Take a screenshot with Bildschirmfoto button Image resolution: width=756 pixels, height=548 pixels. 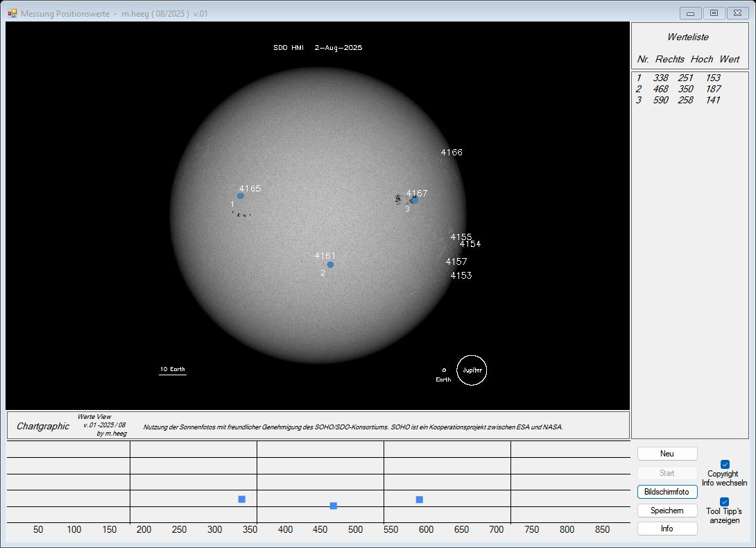tap(667, 492)
